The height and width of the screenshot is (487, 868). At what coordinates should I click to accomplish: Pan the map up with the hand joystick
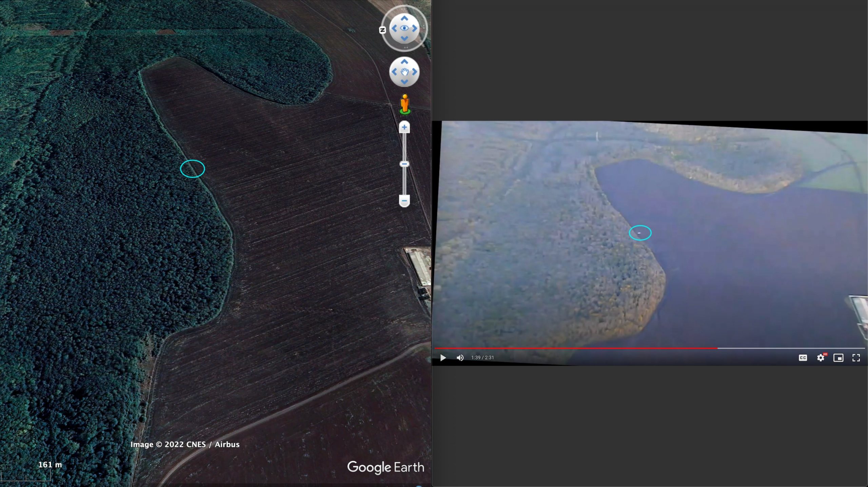pos(404,62)
